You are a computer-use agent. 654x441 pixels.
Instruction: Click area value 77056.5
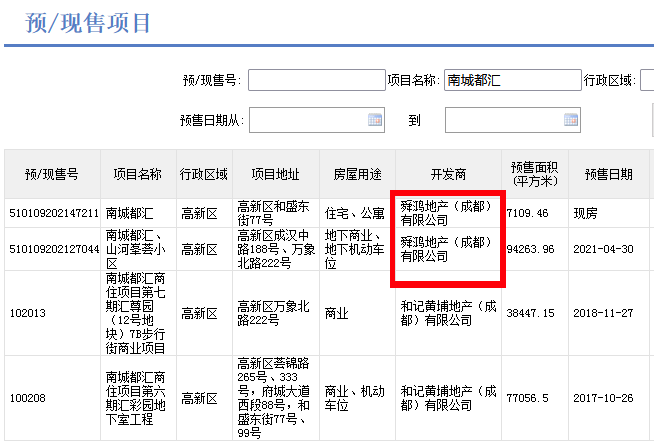(527, 398)
